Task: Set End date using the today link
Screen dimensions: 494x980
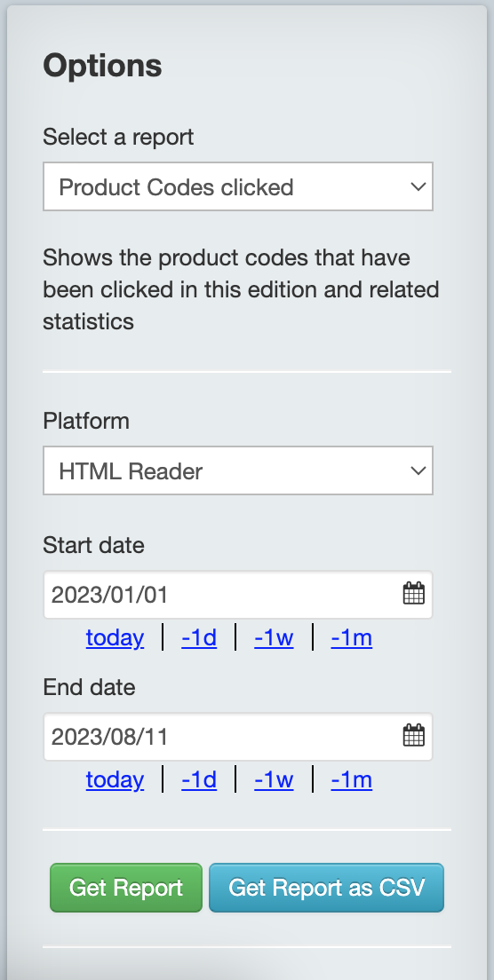Action: pos(115,779)
